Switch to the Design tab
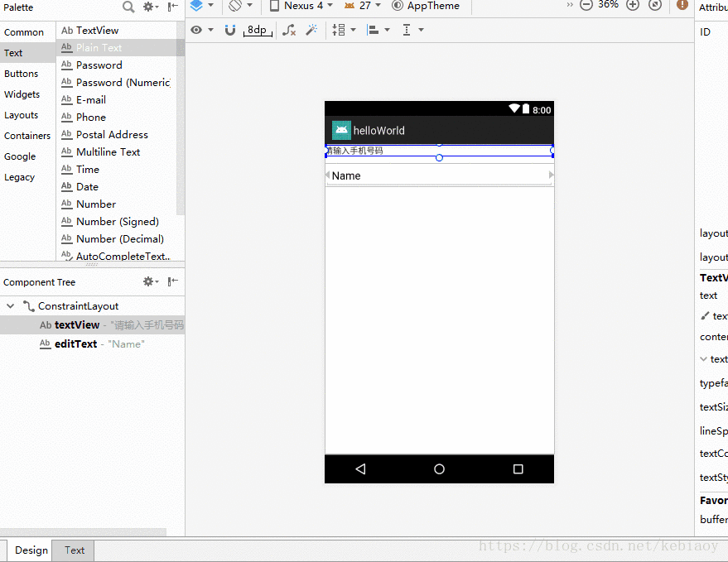Screen dimensions: 728x562 31,550
